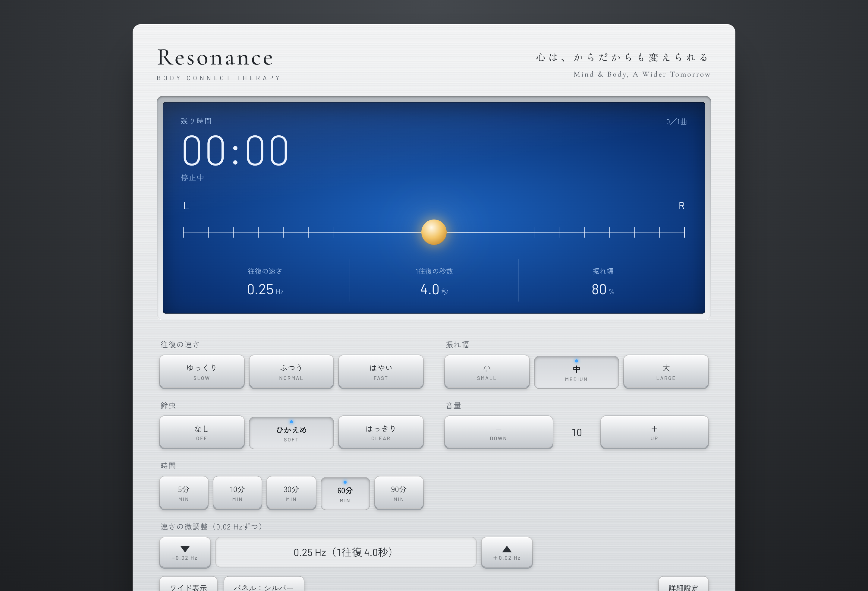Click the Mind & Body, A Wider Tomorrow tagline
The image size is (868, 591).
pyautogui.click(x=642, y=74)
